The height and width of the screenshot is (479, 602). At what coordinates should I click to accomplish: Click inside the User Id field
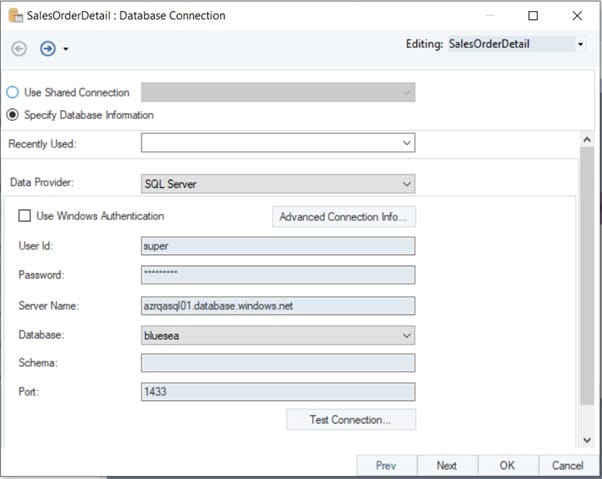(278, 246)
